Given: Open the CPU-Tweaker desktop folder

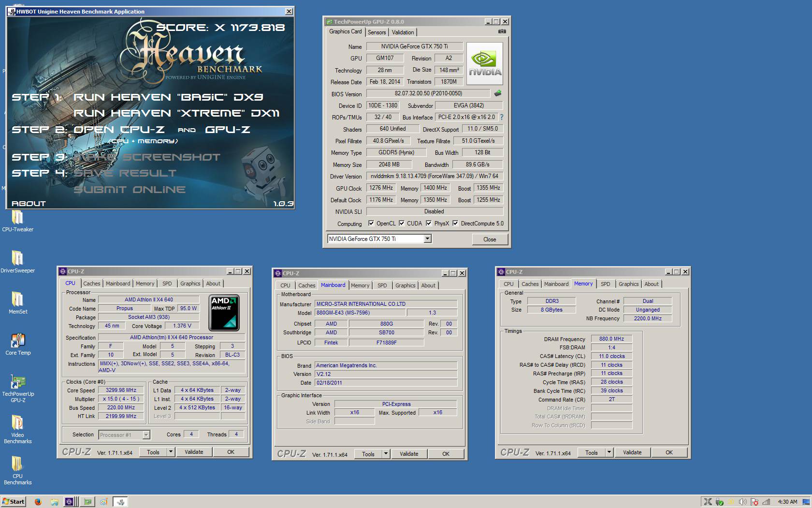Looking at the screenshot, I should (17, 221).
